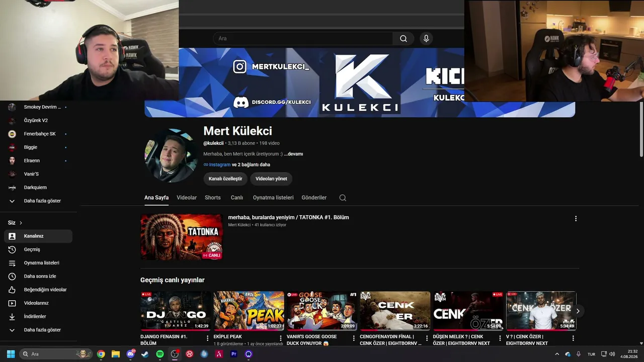644x362 pixels.
Task: Open Spotify from the taskbar
Action: pos(160,354)
